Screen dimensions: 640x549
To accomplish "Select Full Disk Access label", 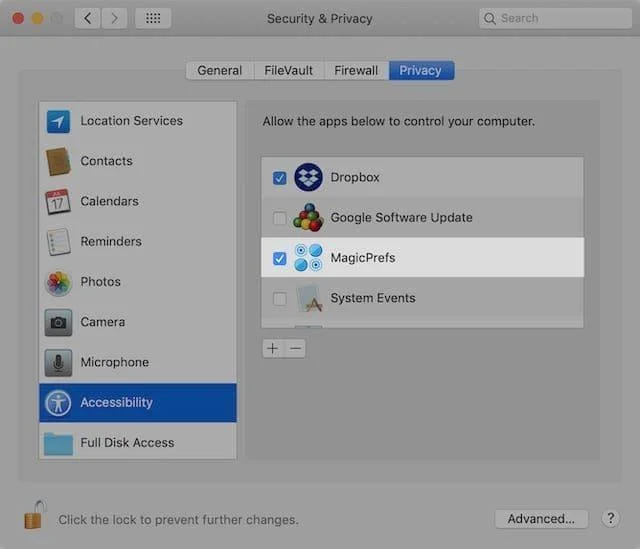I will coord(127,443).
